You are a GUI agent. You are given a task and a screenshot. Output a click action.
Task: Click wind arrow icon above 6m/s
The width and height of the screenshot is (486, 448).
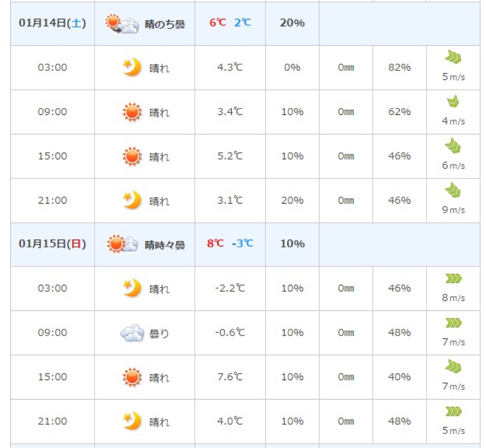click(453, 145)
